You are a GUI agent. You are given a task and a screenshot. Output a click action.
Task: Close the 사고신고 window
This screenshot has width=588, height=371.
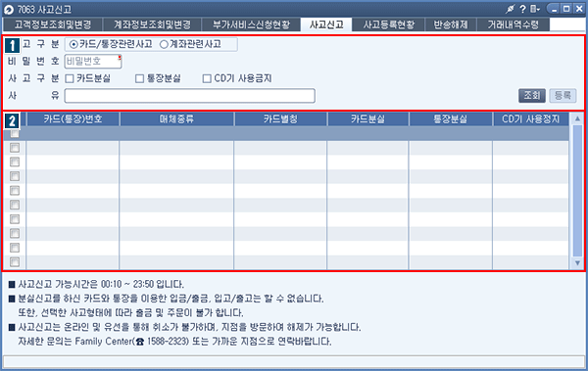tap(579, 9)
